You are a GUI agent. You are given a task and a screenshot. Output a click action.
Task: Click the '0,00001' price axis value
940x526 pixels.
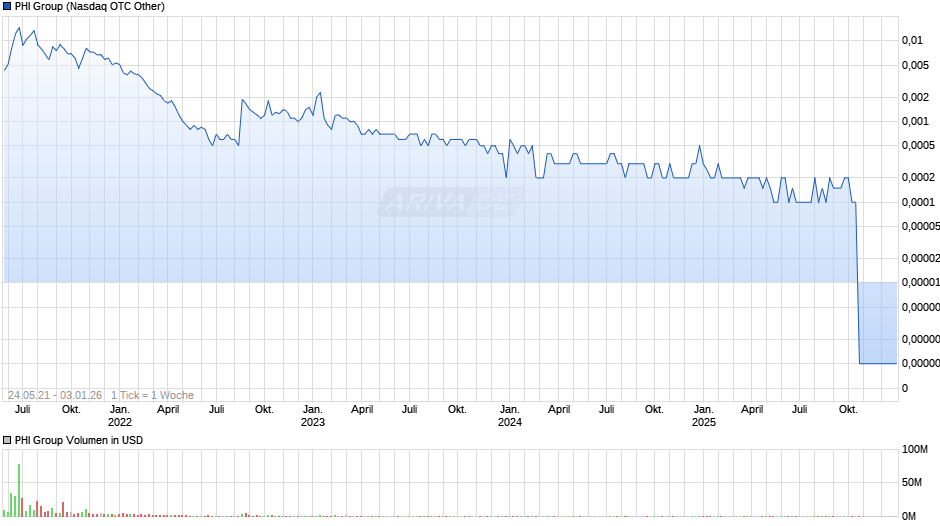921,282
